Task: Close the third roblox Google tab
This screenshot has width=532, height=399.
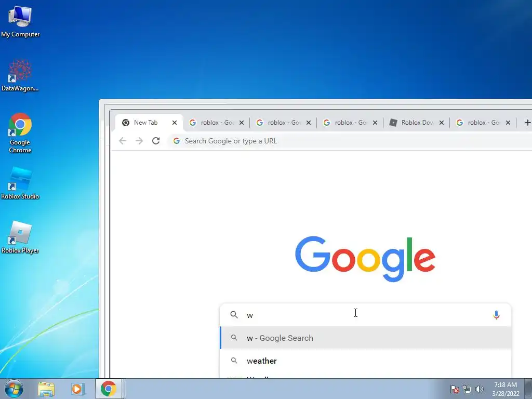Action: coord(375,123)
